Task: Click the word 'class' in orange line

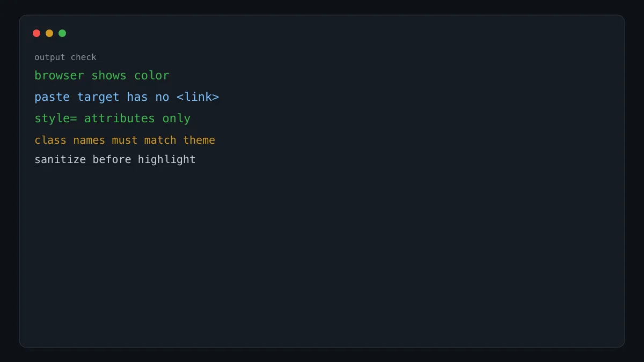Action: pyautogui.click(x=50, y=140)
